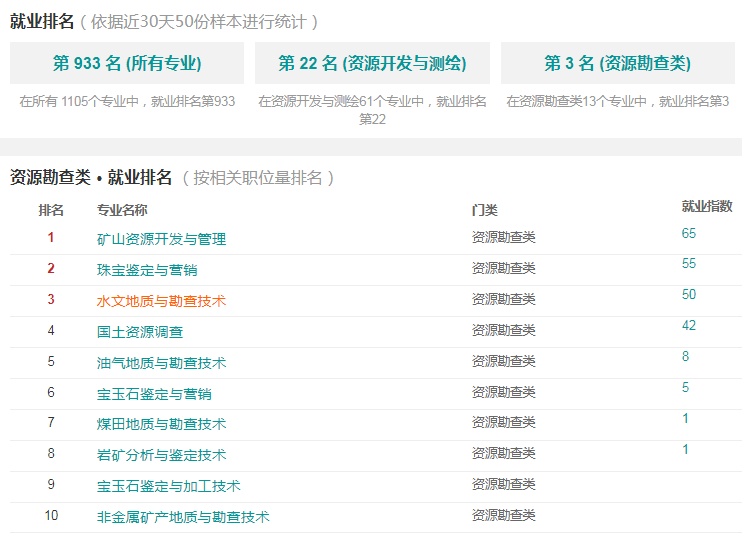
Task: Click employment index 42 for 国土资源调查
Action: click(x=689, y=326)
